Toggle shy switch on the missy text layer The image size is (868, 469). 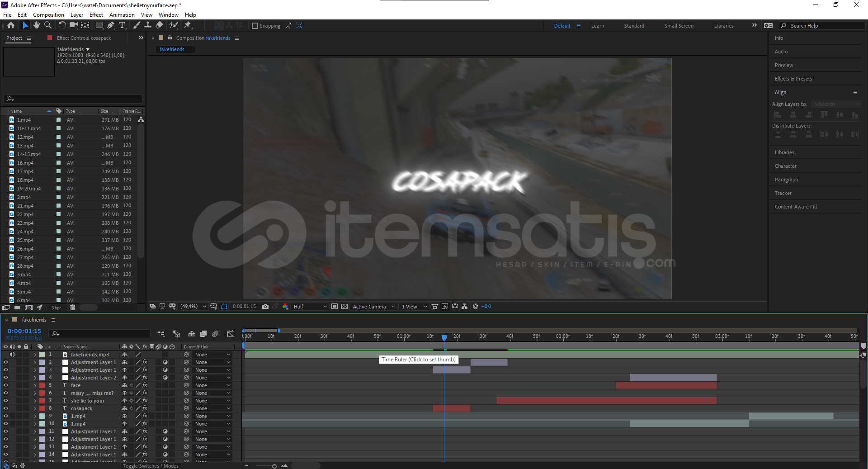pyautogui.click(x=125, y=393)
